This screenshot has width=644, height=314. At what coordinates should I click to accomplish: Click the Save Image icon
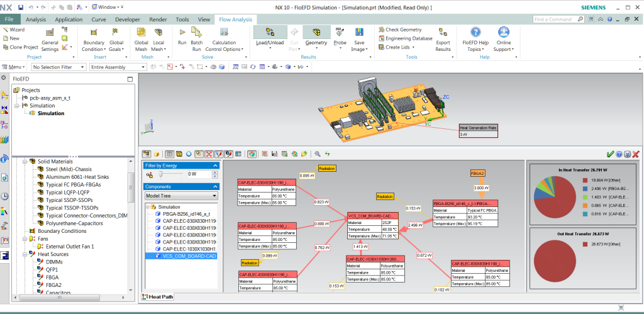tap(359, 33)
